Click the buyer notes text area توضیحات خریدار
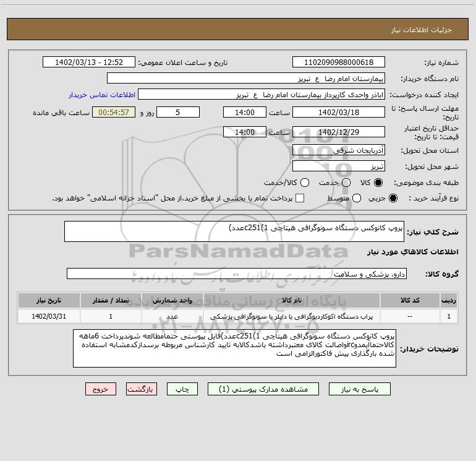The height and width of the screenshot is (461, 476). (234, 348)
